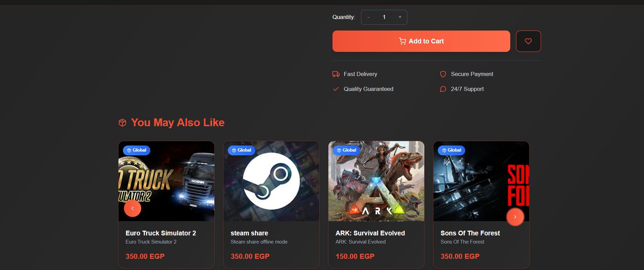Click the quantity value field
The height and width of the screenshot is (270, 644).
pos(384,17)
